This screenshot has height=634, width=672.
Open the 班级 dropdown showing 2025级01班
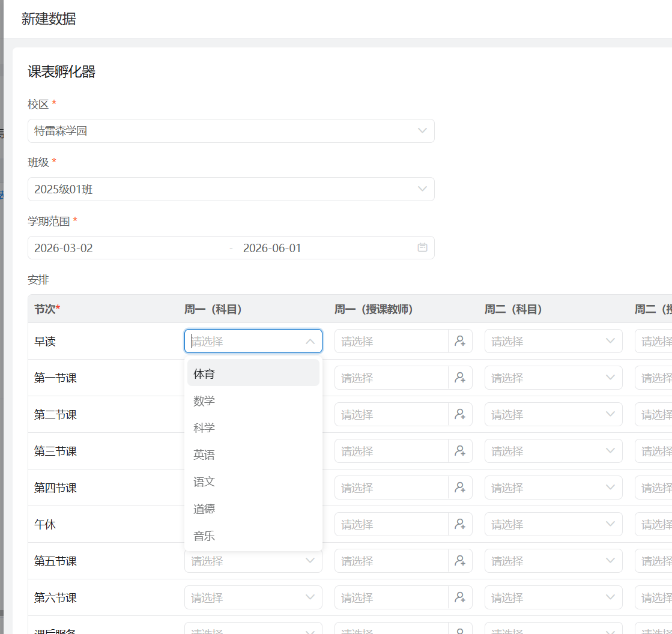[x=231, y=189]
